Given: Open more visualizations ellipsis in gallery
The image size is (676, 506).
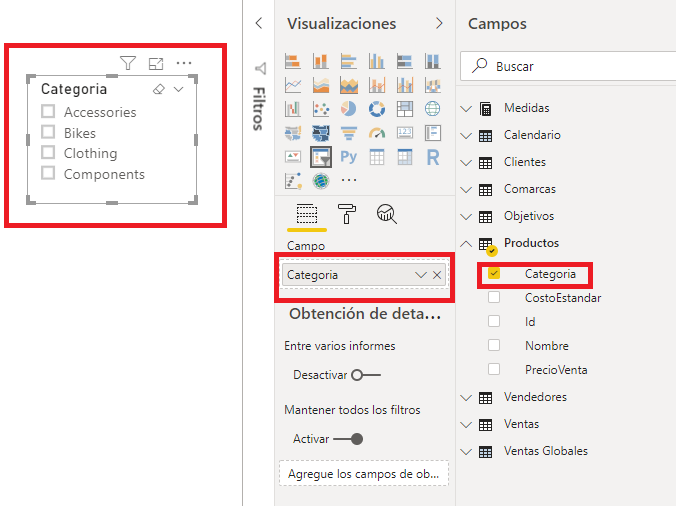Looking at the screenshot, I should click(349, 180).
